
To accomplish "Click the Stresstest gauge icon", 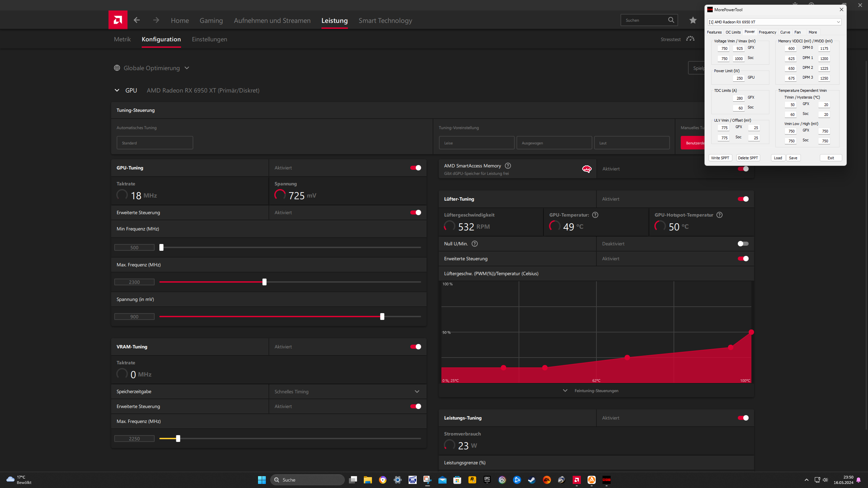I will pos(690,39).
